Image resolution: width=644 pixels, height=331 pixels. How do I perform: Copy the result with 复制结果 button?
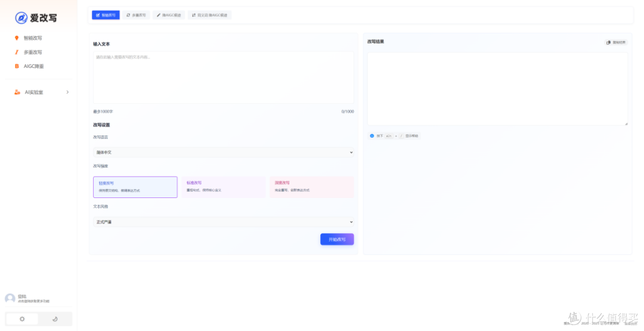point(615,42)
